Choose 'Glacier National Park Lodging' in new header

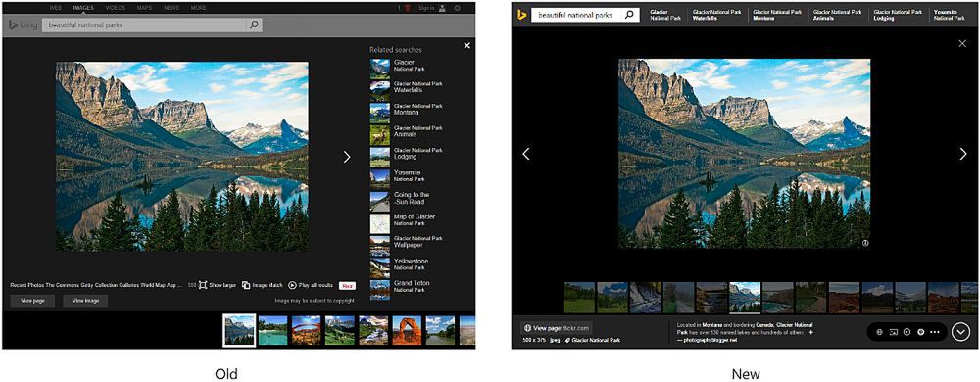point(898,15)
